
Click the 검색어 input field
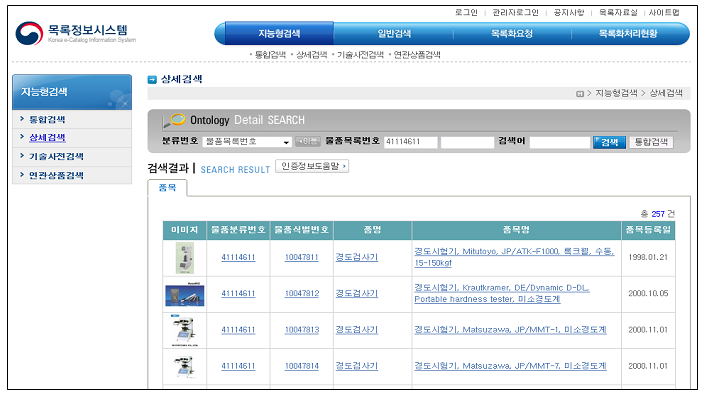click(559, 142)
